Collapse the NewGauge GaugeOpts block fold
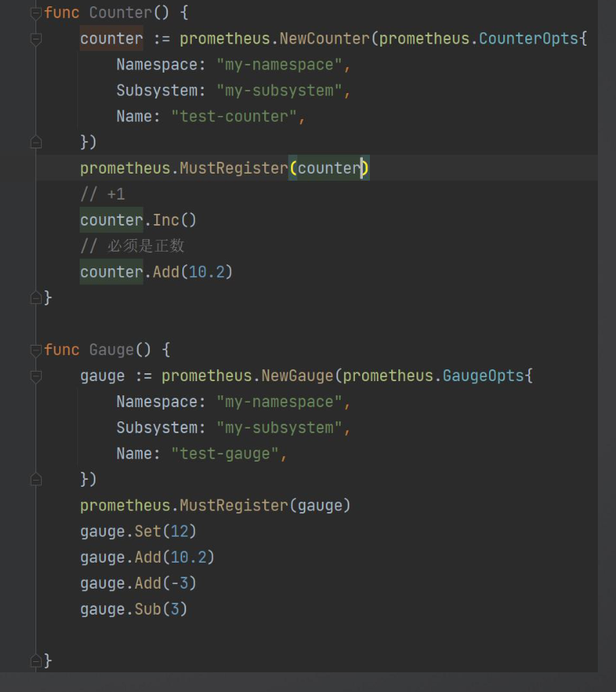Viewport: 616px width, 692px height. tap(35, 376)
